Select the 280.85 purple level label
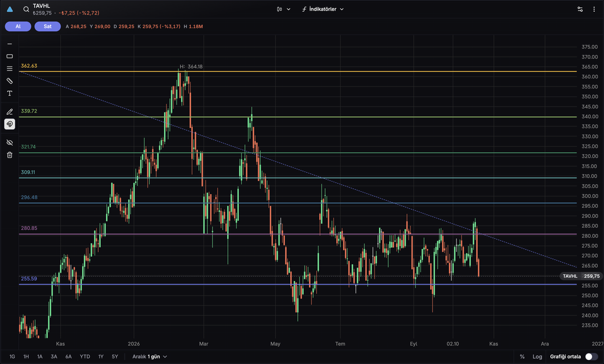Image resolution: width=604 pixels, height=364 pixels. [29, 228]
